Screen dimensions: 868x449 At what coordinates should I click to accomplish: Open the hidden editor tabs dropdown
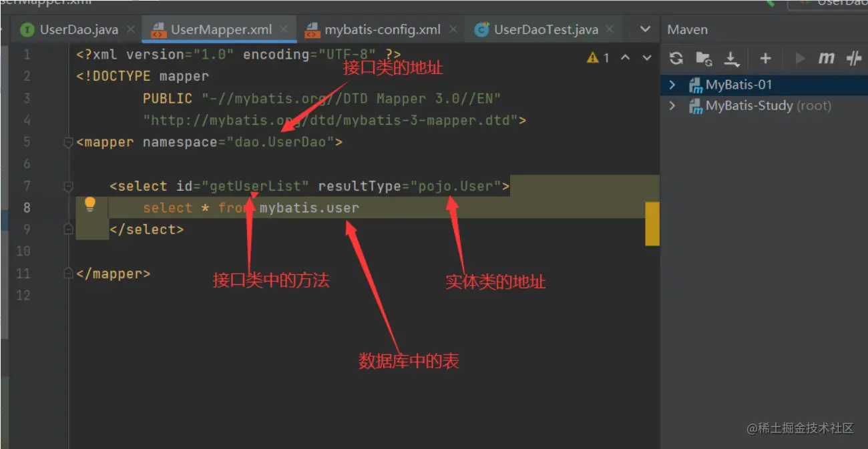645,29
